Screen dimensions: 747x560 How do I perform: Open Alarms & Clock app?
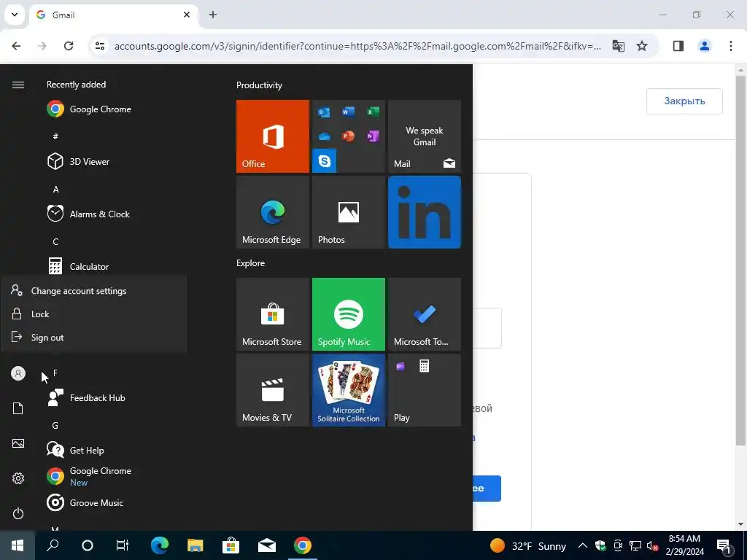point(88,214)
